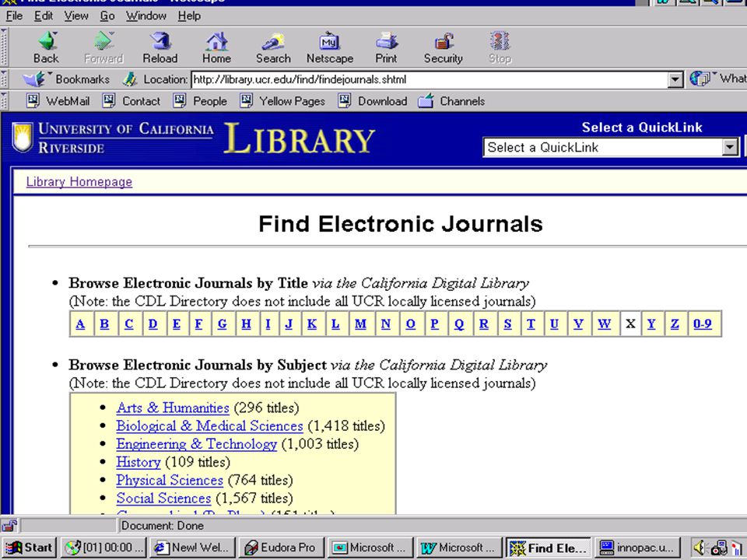This screenshot has width=747, height=560.
Task: Open the File menu
Action: (x=14, y=16)
